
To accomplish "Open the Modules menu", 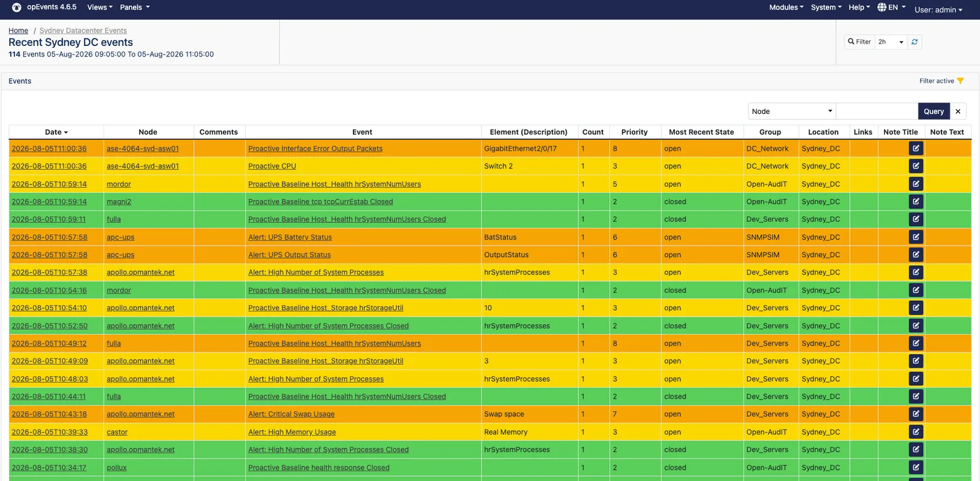I will (786, 7).
